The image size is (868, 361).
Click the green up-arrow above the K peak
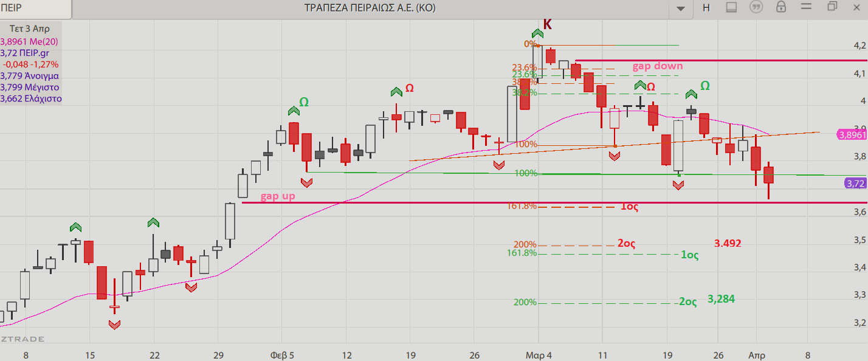[537, 33]
